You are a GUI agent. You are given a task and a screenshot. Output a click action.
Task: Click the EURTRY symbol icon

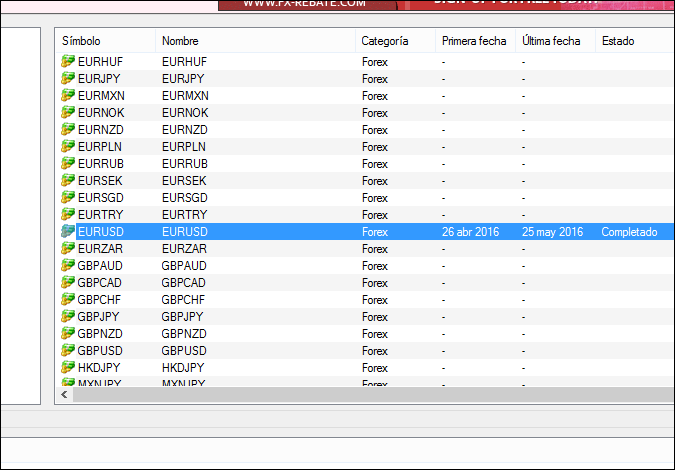click(68, 215)
